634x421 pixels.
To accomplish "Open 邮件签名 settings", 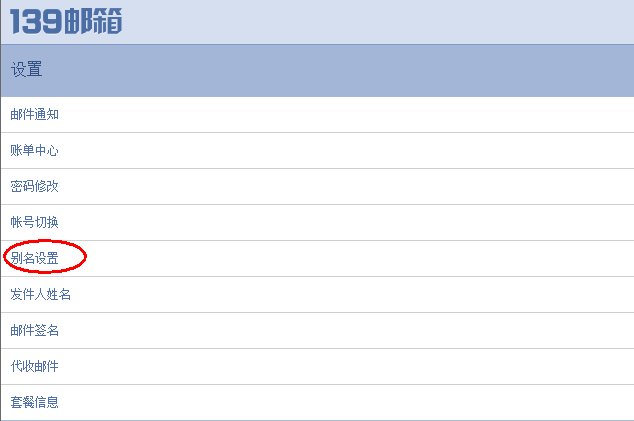I will [x=35, y=330].
